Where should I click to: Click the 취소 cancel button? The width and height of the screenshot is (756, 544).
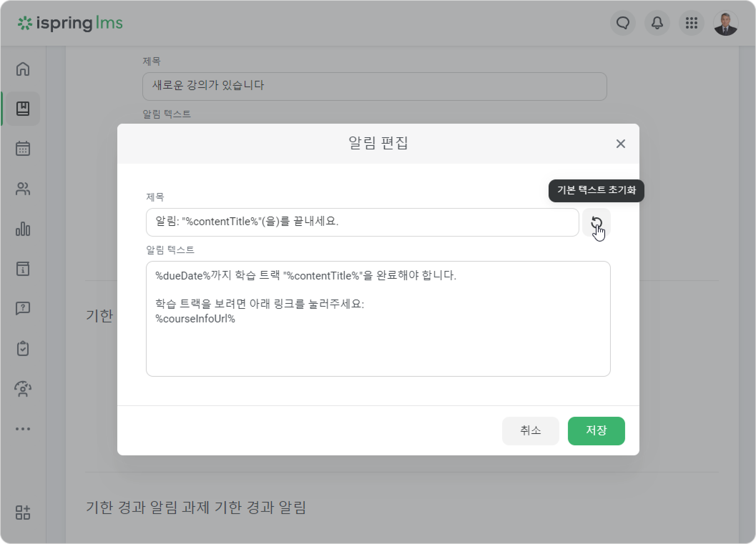pyautogui.click(x=530, y=431)
